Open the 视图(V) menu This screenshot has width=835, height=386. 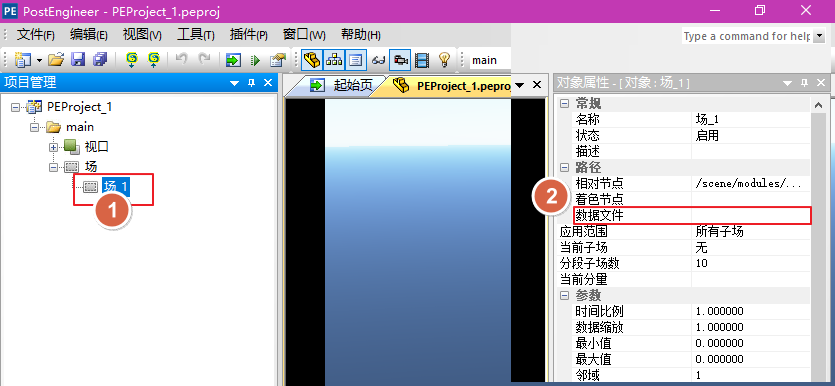pyautogui.click(x=142, y=35)
